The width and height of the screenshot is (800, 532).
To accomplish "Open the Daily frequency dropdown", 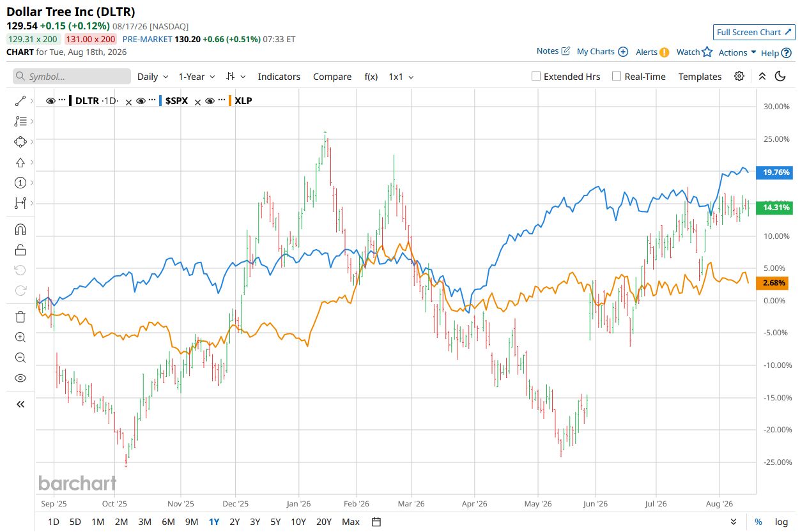I will click(153, 77).
